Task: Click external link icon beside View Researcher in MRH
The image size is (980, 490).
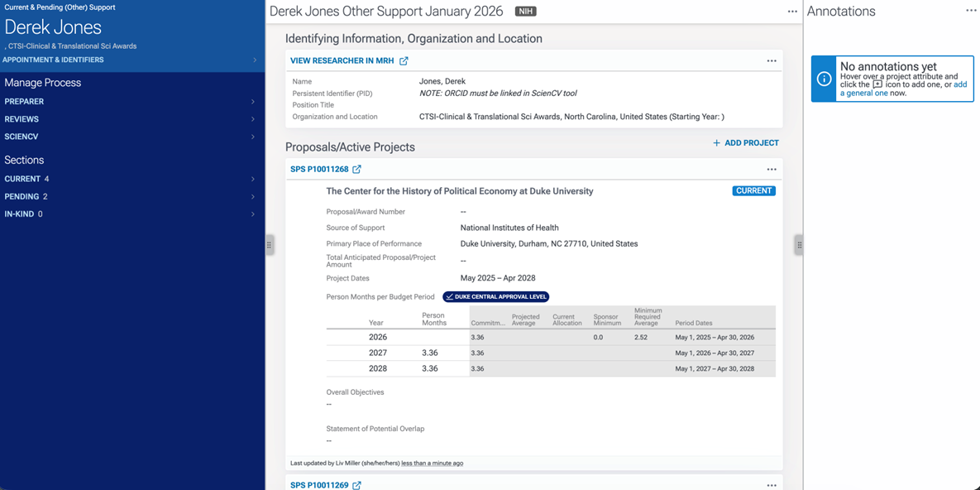Action: pos(404,61)
